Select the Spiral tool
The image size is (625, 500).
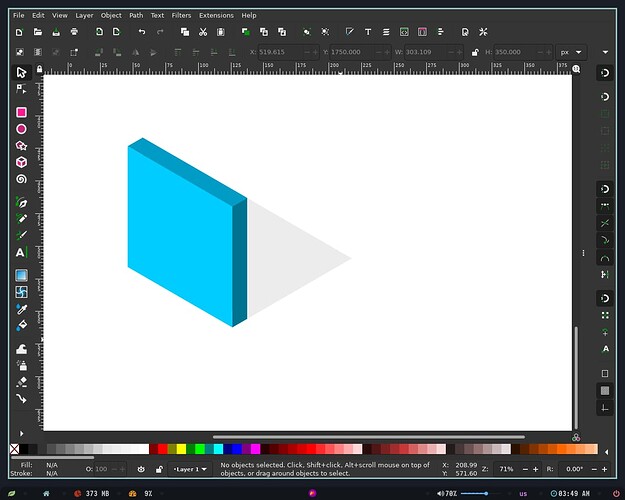[22, 179]
